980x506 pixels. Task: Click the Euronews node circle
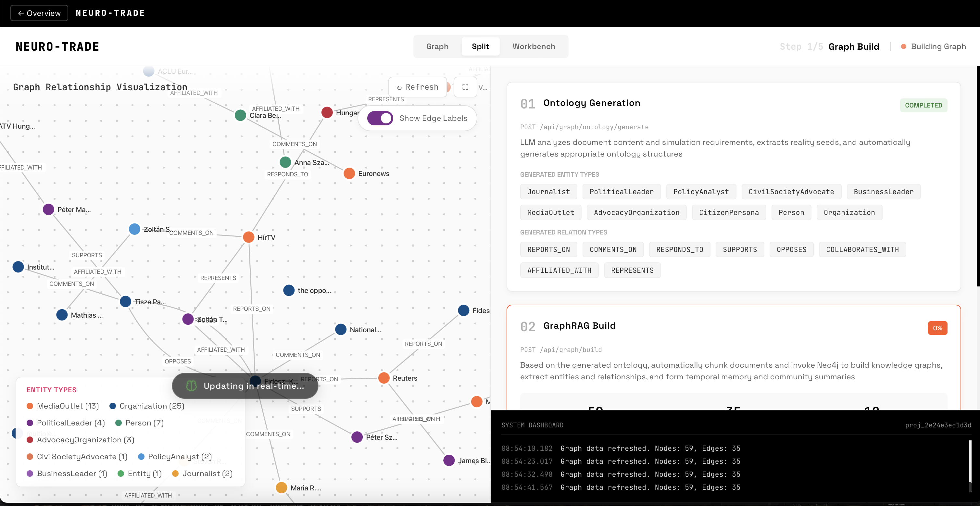(x=349, y=173)
